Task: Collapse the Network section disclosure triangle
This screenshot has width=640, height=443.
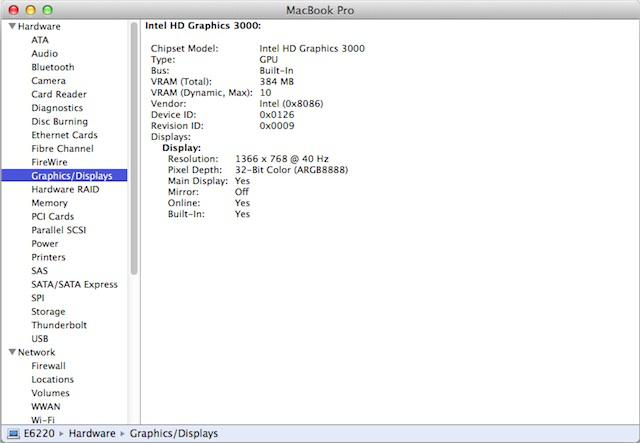Action: pos(11,352)
